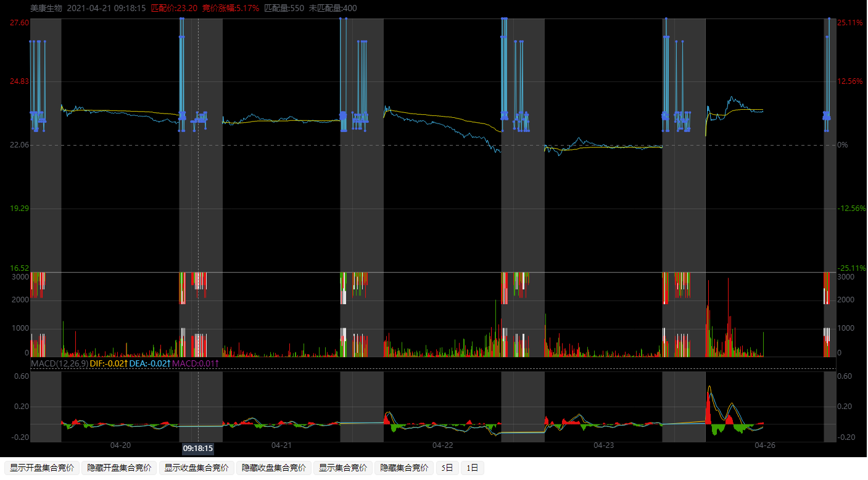This screenshot has width=868, height=480.
Task: Show closing auction via 显示收盘集合竞价
Action: 196,468
